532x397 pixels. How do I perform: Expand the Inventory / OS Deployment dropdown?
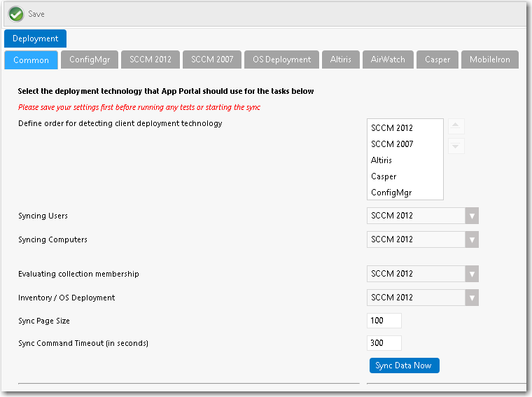[x=422, y=298]
